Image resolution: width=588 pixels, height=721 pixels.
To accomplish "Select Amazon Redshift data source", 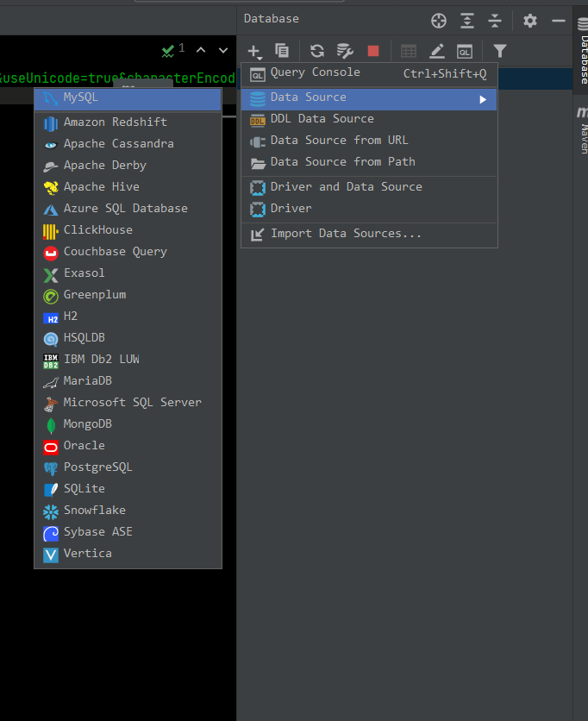I will coord(128,122).
